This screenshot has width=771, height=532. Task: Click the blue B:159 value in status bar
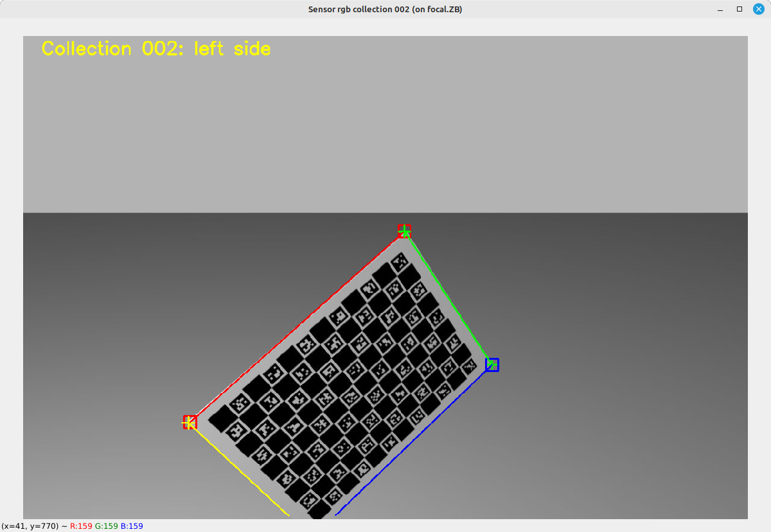[132, 526]
